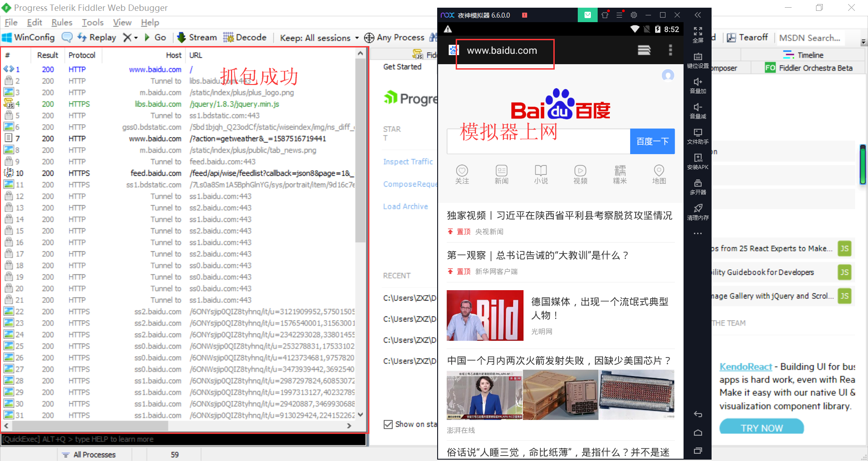Screen dimensions: 868x461
Task: Open the 独家视频 top headline
Action: (x=560, y=216)
